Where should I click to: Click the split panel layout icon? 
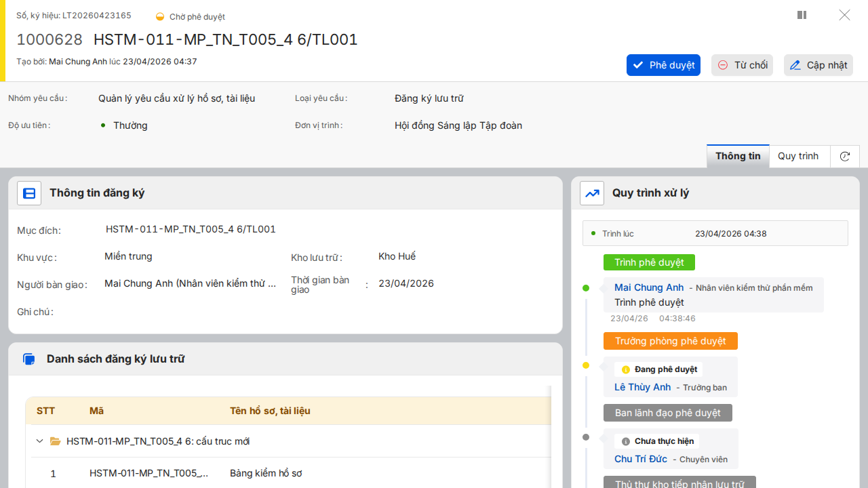(802, 15)
